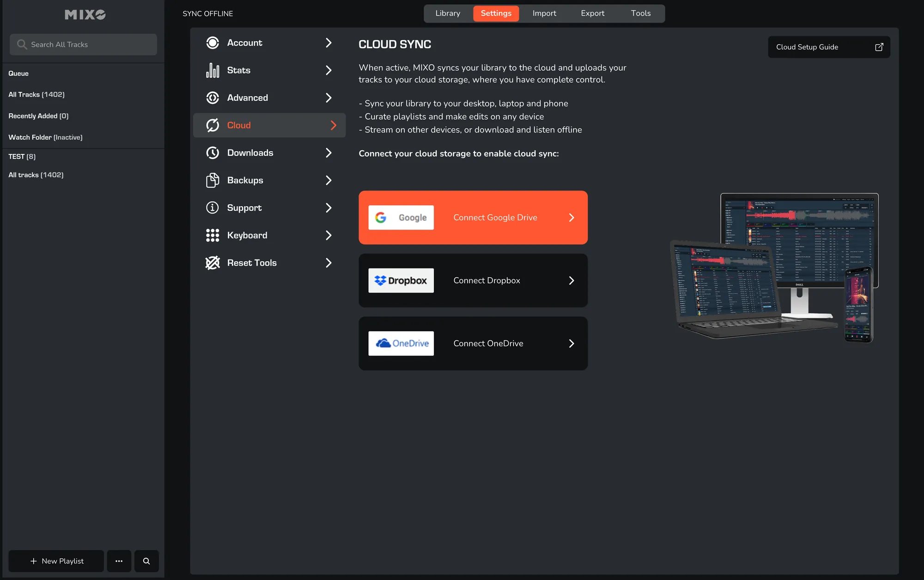The height and width of the screenshot is (580, 924).
Task: Expand the Advanced settings chevron
Action: [x=328, y=98]
